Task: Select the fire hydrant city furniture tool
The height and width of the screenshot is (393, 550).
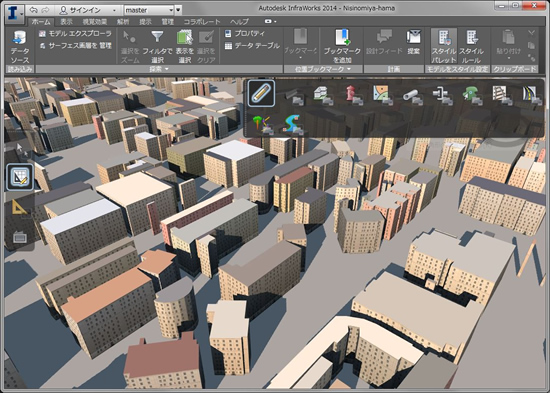Action: tap(353, 95)
